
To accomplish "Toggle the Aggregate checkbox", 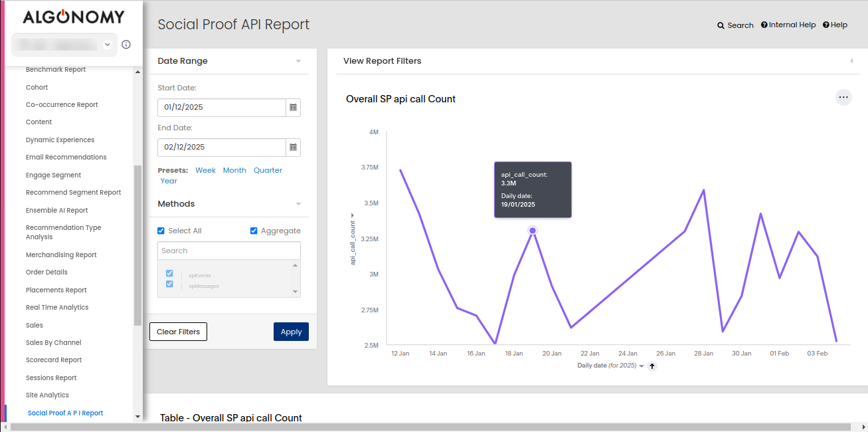I will 254,231.
